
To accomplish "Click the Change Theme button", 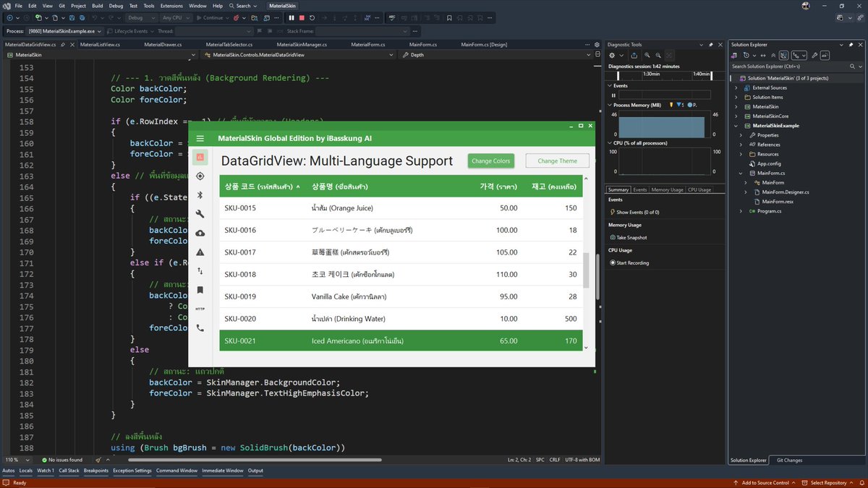I will pyautogui.click(x=558, y=160).
